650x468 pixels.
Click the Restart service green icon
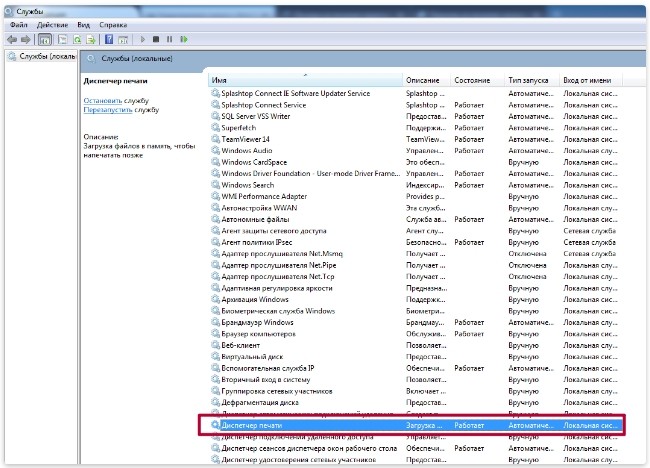click(184, 39)
